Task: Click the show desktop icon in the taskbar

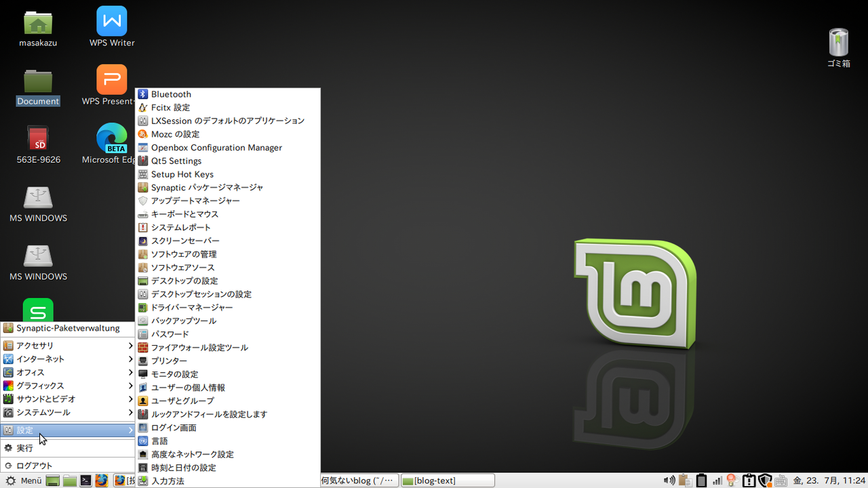Action: coord(53,481)
